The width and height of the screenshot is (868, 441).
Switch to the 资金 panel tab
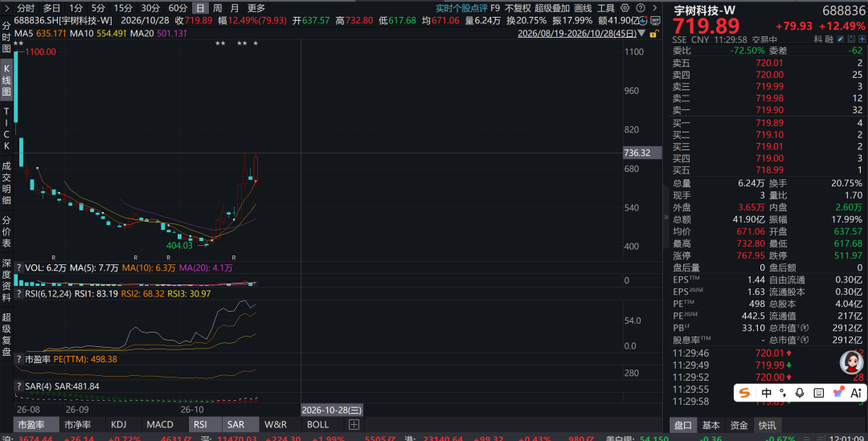[739, 425]
